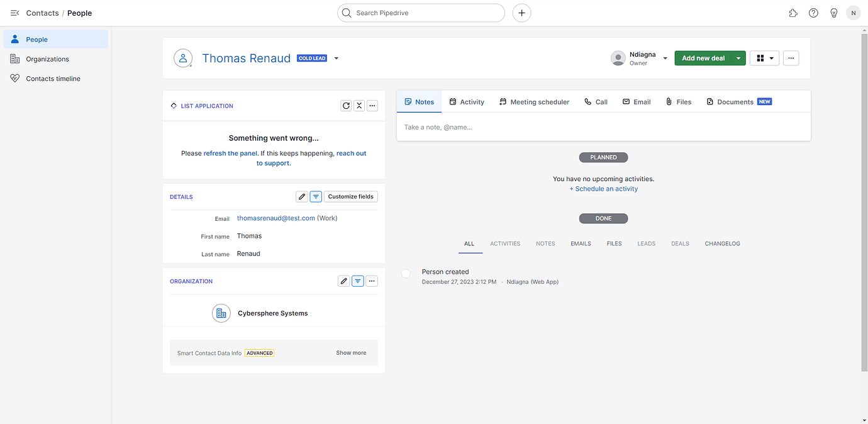Edit the Organization section with pencil icon
Viewport: 868px width, 424px height.
click(343, 281)
